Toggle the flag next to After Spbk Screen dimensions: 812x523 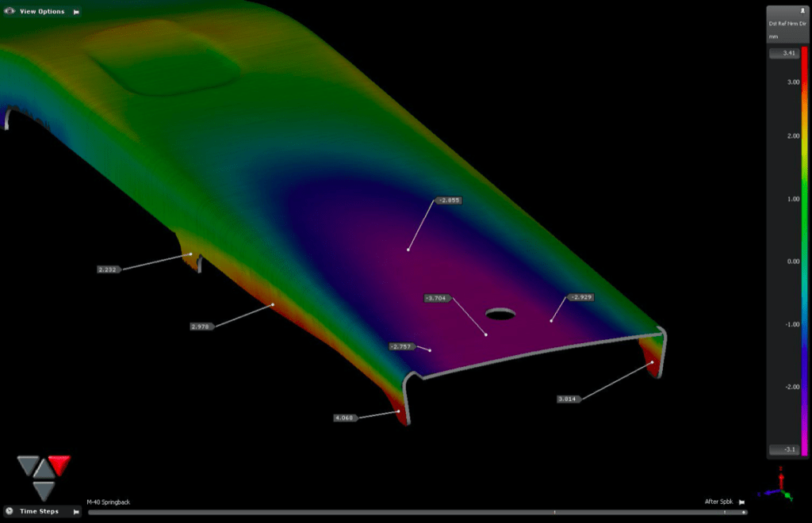click(x=741, y=502)
